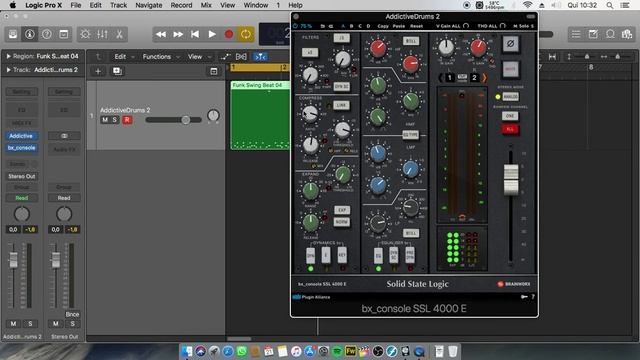Click the orange next channel arrow in bx_console
This screenshot has width=640, height=360.
[484, 78]
